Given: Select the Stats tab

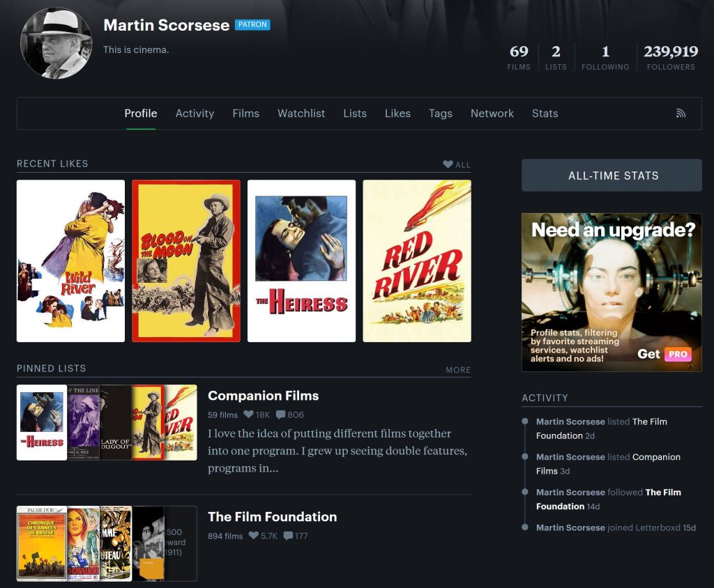Looking at the screenshot, I should click(x=545, y=113).
